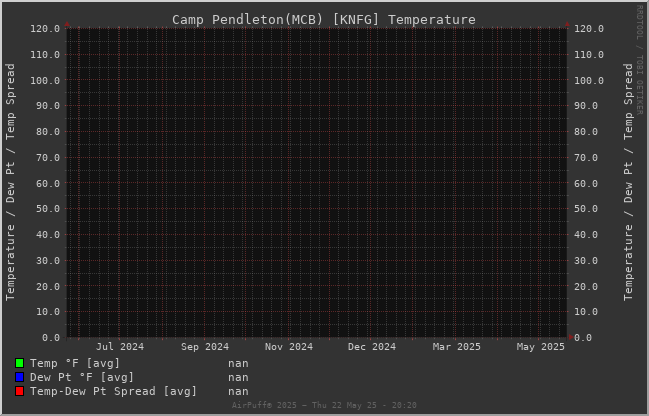Click the 'Temp-Dew Pt Spread [avg]' legend label

(x=113, y=391)
